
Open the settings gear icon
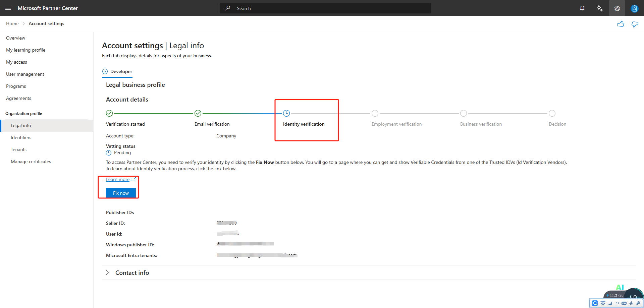click(617, 8)
